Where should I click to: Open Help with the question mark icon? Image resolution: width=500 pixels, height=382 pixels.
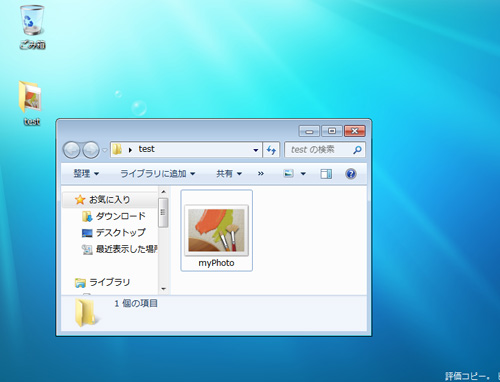(351, 174)
